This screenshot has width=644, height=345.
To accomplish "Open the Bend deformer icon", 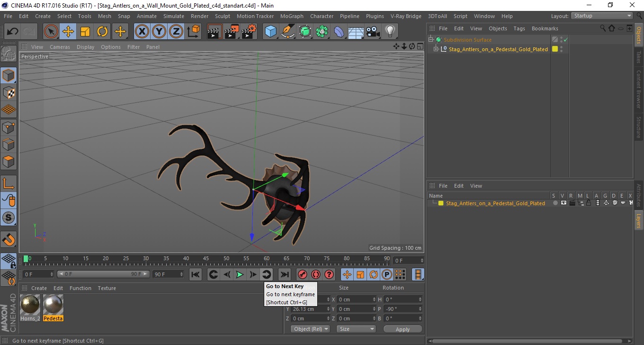I will pos(340,32).
